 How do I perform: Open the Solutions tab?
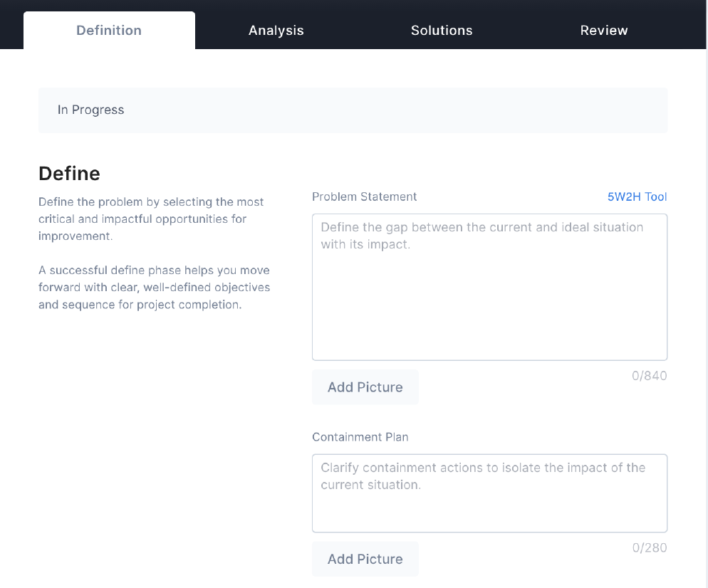click(442, 31)
